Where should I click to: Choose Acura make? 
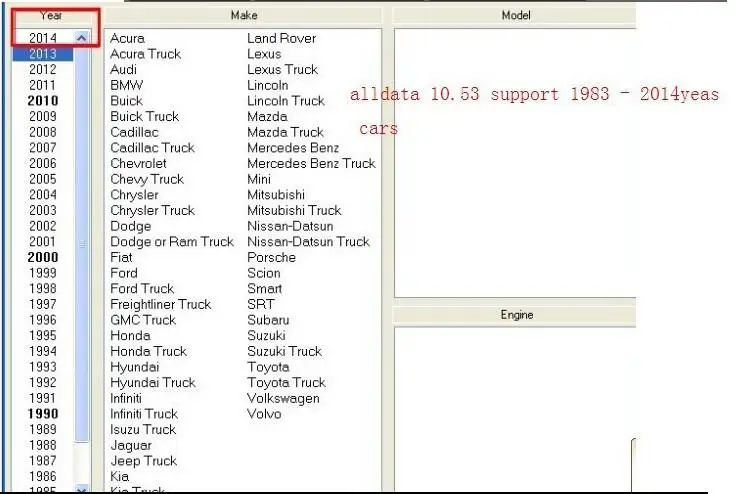(127, 38)
